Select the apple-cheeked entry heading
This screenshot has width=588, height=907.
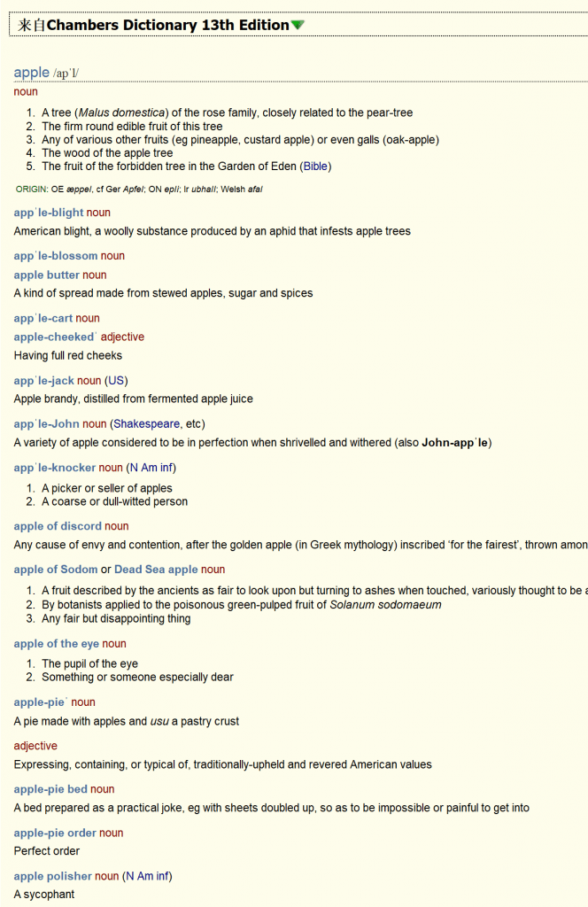tap(54, 337)
